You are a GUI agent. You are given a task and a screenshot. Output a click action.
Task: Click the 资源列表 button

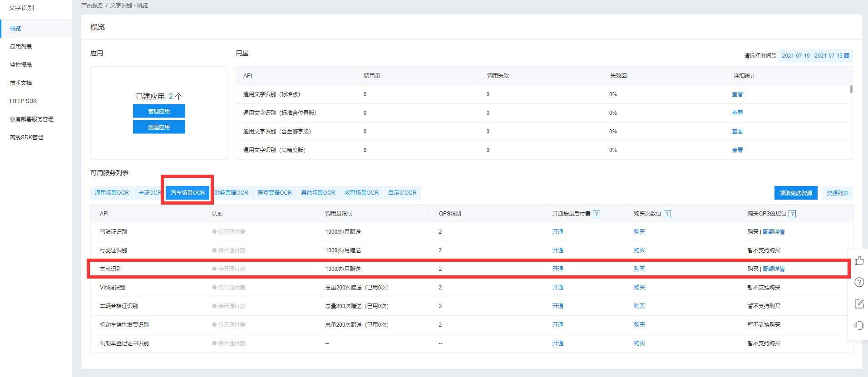[837, 193]
